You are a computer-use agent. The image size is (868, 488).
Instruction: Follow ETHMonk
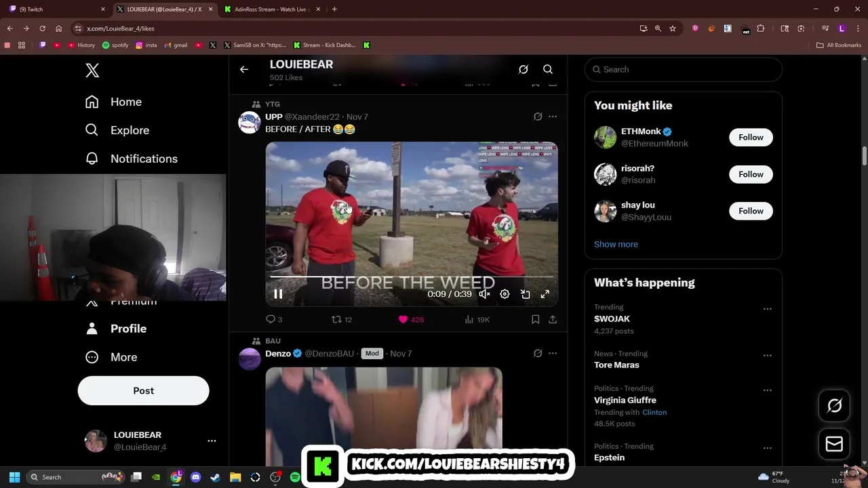pos(751,138)
